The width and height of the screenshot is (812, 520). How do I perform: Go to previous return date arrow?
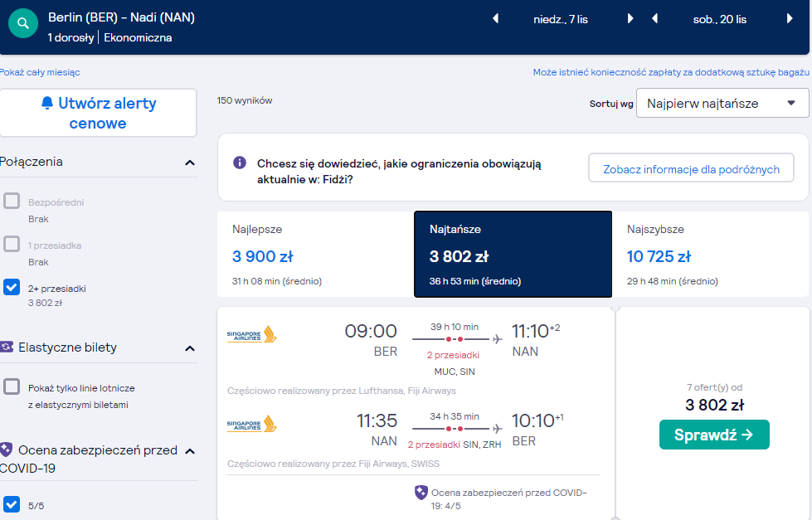(x=654, y=19)
